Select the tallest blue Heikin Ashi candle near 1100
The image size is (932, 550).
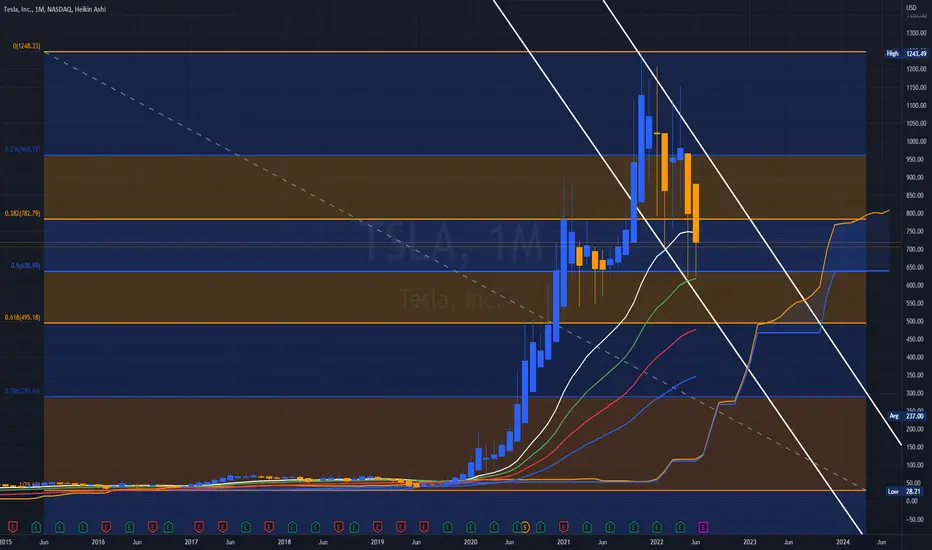(641, 149)
